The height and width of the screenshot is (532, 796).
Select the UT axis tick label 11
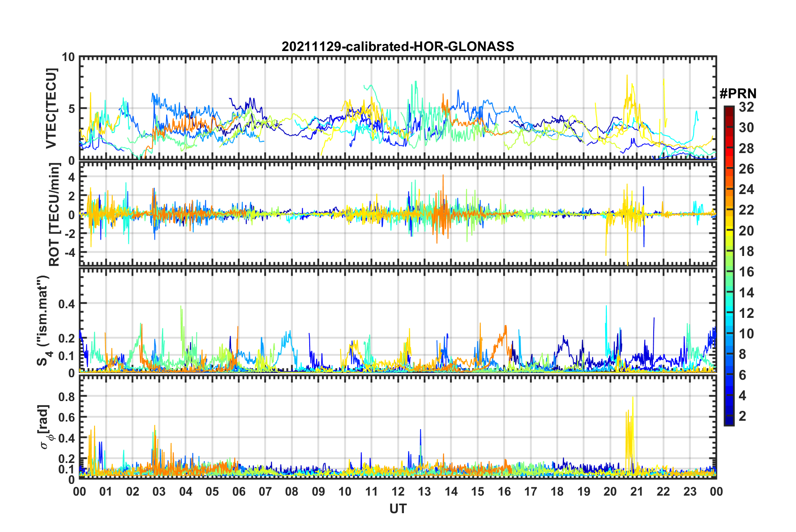pos(372,491)
